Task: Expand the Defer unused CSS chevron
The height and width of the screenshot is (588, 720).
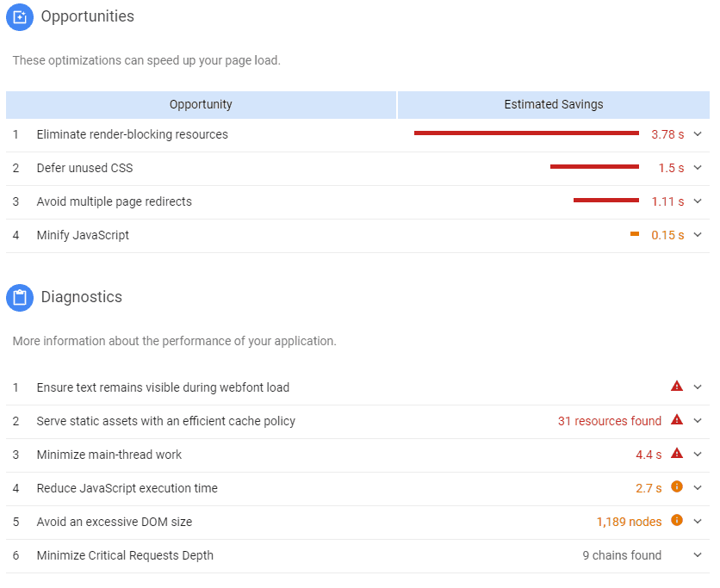Action: click(698, 168)
